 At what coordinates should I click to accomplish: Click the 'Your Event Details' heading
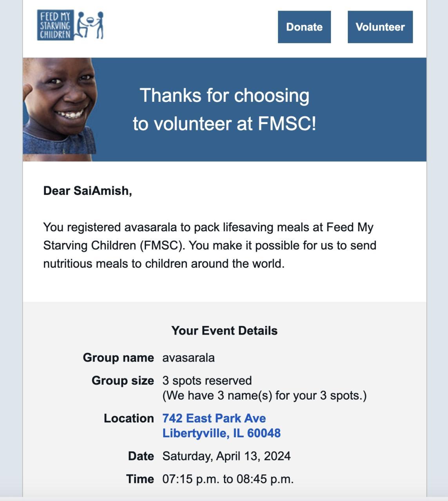224,331
